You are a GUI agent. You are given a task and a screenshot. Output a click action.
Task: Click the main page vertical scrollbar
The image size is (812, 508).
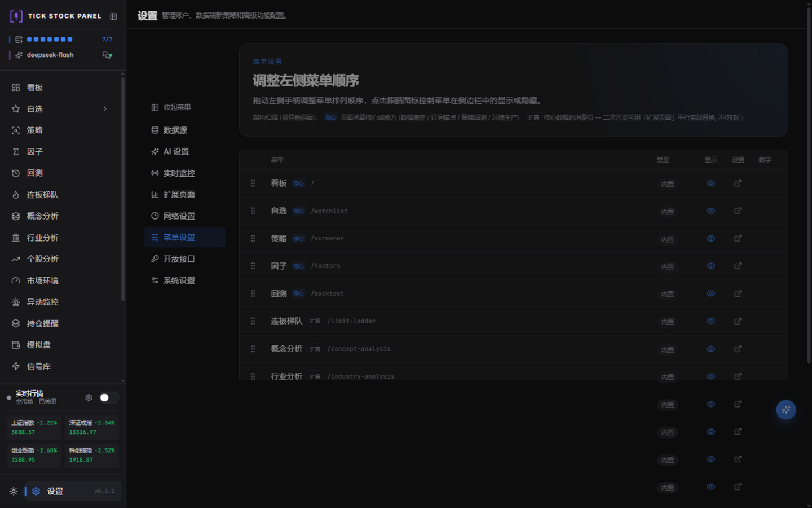coord(809,186)
